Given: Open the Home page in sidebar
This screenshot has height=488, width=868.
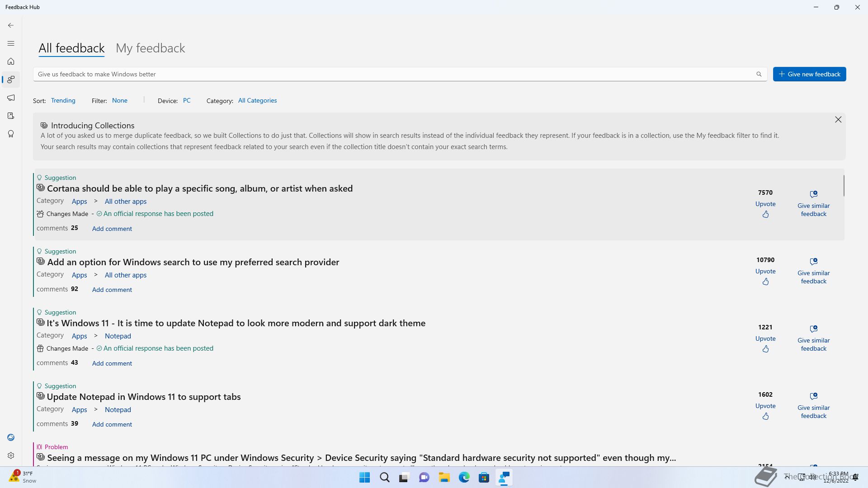Looking at the screenshot, I should pyautogui.click(x=11, y=61).
